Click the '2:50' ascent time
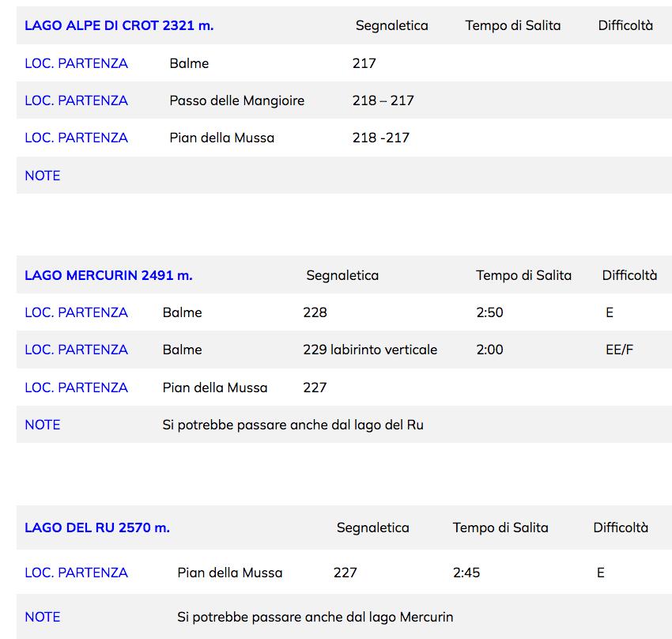 (x=490, y=312)
